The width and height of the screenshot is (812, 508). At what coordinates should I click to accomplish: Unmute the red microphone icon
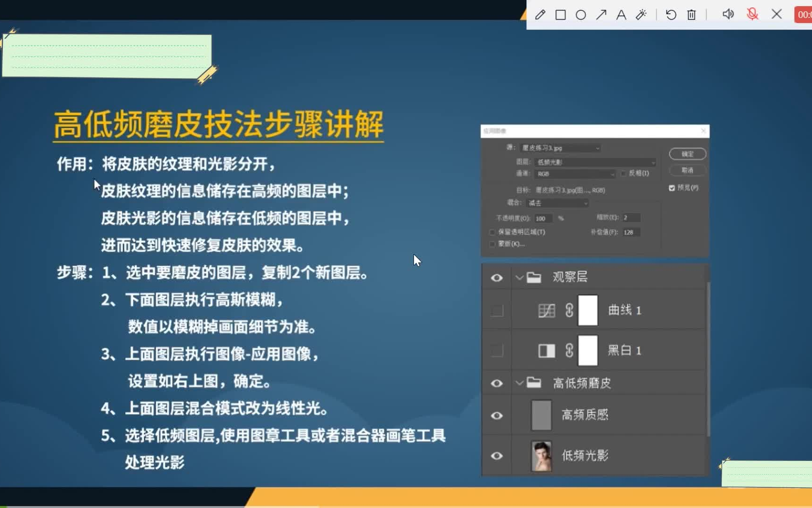(x=752, y=14)
